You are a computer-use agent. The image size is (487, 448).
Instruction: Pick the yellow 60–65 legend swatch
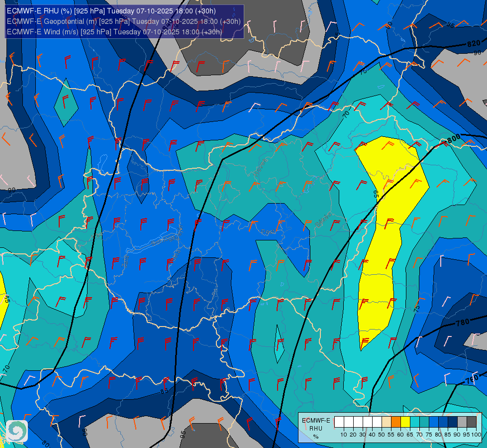tap(405, 422)
